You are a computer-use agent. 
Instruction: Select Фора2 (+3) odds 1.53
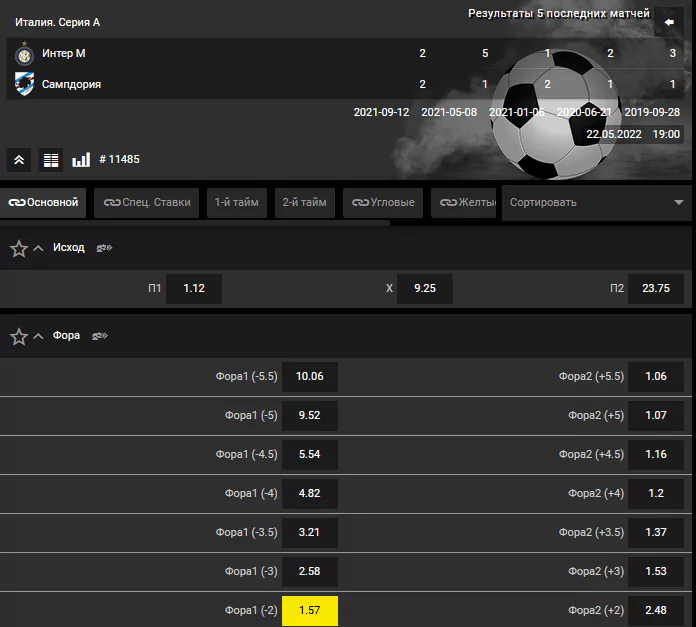(656, 572)
